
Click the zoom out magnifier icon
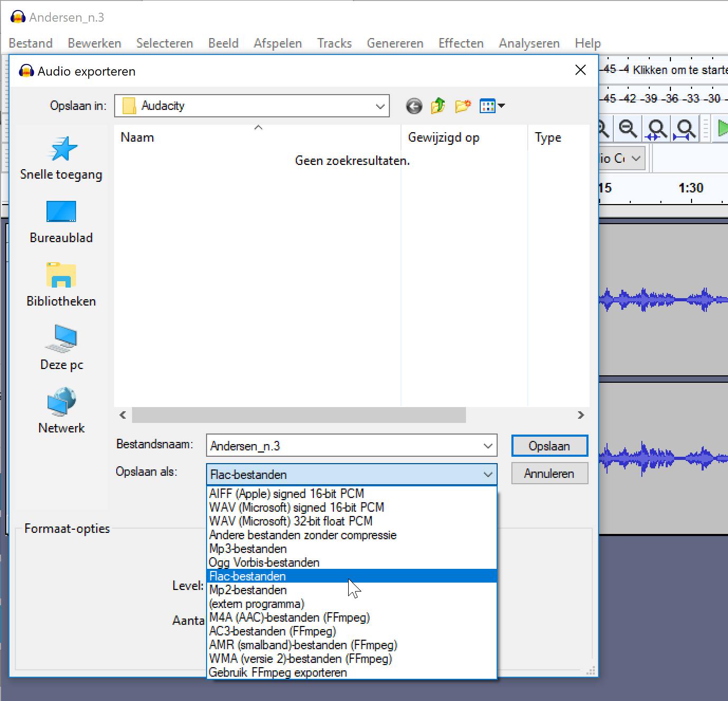click(x=628, y=128)
